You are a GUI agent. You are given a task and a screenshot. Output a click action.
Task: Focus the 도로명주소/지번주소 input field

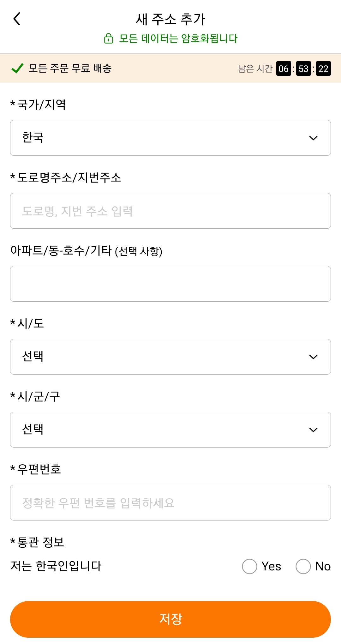pos(170,211)
